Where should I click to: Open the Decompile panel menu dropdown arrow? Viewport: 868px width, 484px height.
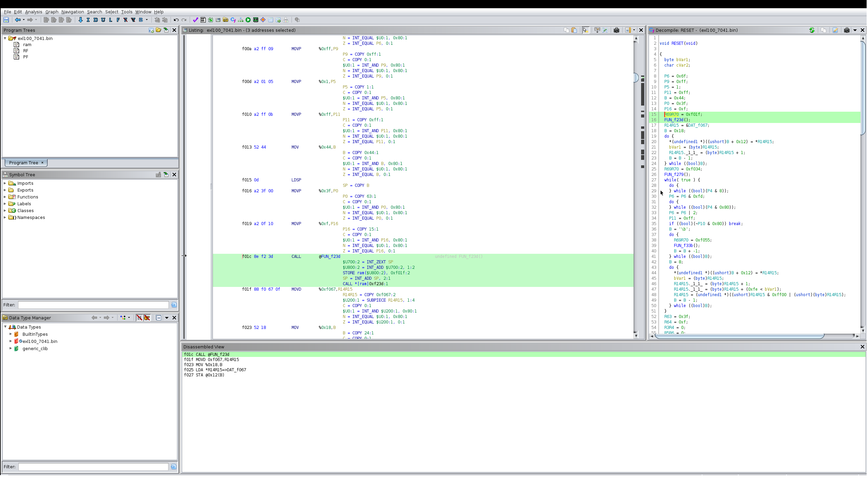click(x=855, y=30)
